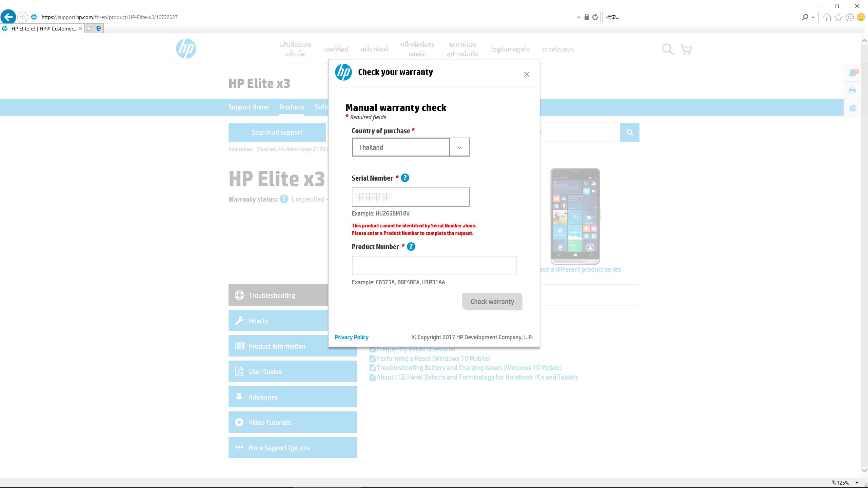Open the third Thai navigation menu item (printers)

click(x=374, y=49)
